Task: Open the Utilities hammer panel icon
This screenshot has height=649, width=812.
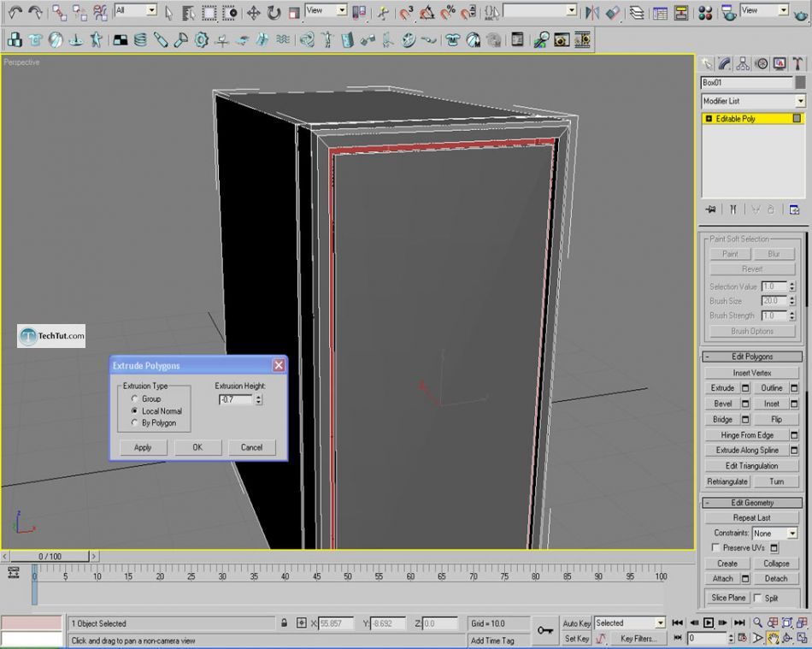Action: (x=798, y=63)
